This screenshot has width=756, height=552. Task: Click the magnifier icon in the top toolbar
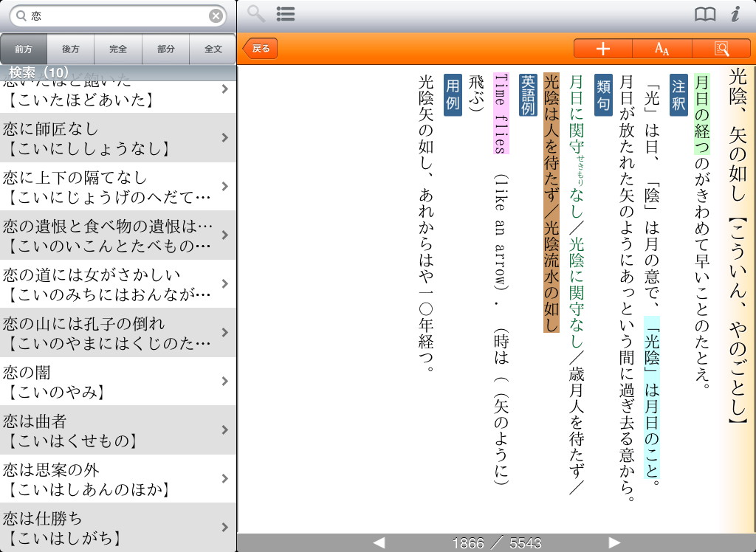(x=255, y=13)
